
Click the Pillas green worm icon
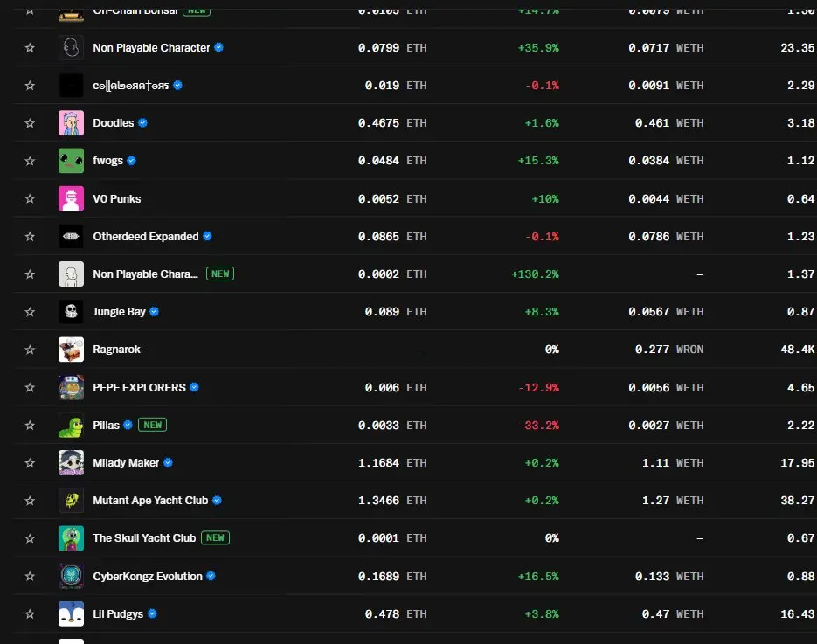click(x=71, y=426)
